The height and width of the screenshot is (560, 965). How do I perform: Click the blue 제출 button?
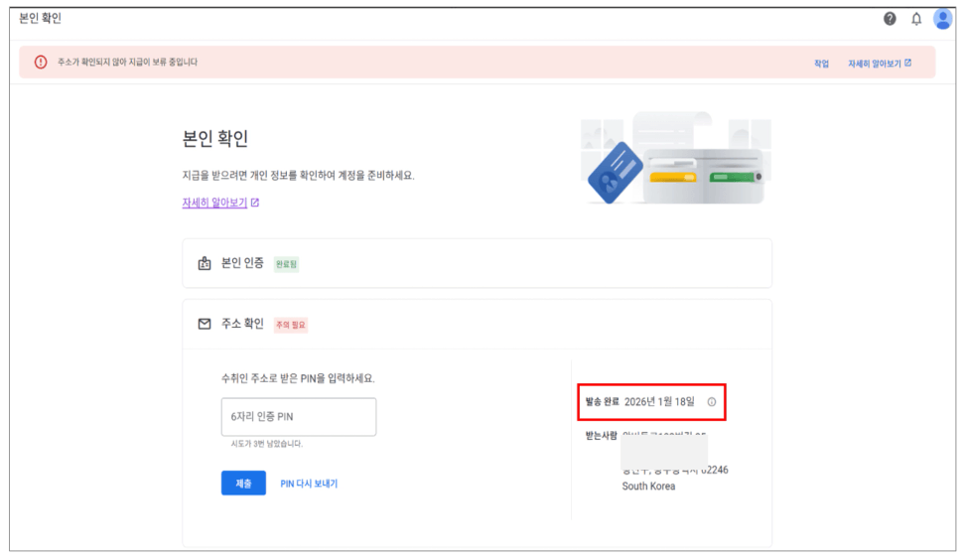tap(243, 484)
